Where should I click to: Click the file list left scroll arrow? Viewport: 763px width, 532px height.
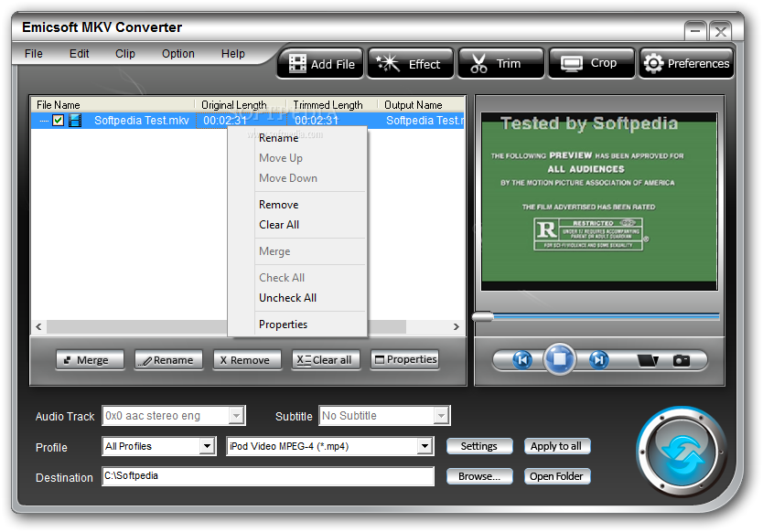pos(38,326)
